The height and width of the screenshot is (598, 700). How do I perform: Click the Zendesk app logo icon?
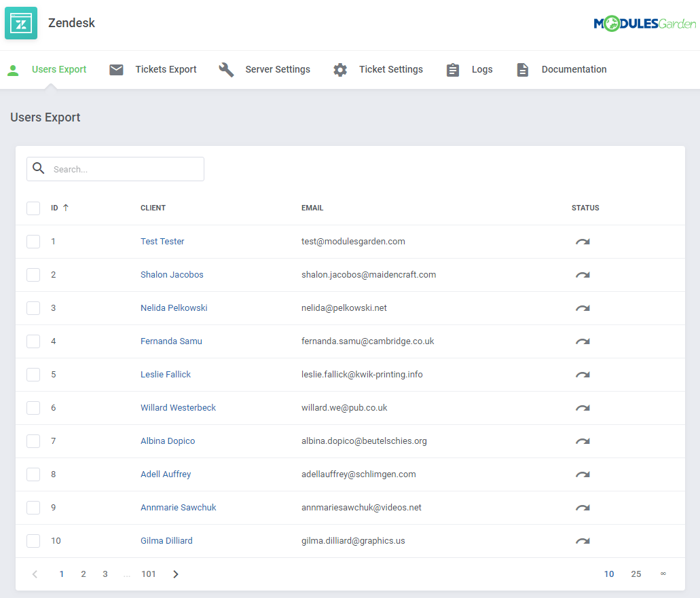21,23
